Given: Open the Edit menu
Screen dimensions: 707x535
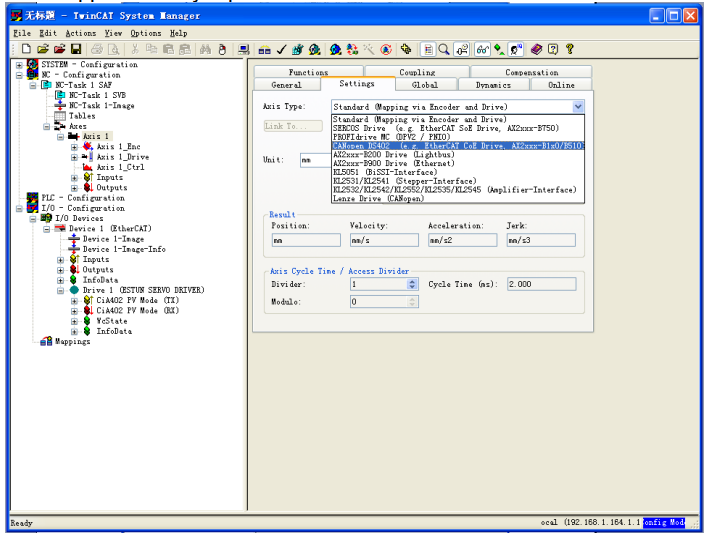Looking at the screenshot, I should click(x=48, y=33).
